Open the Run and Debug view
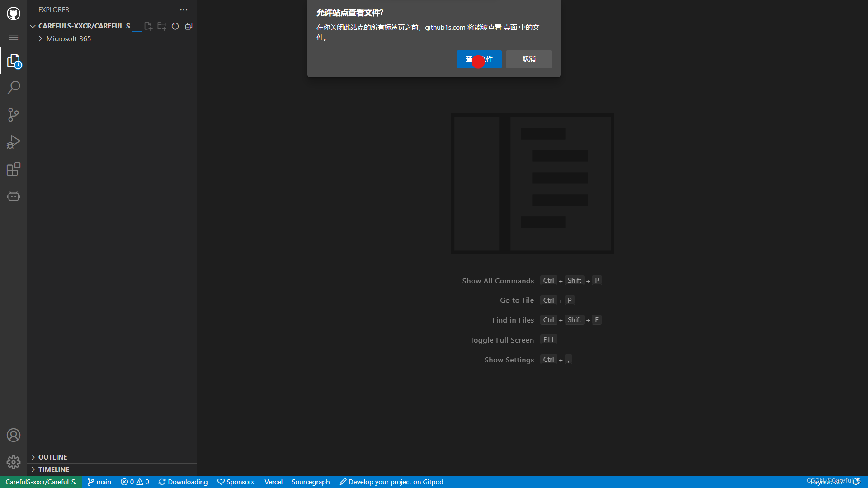The width and height of the screenshot is (868, 488). (14, 142)
